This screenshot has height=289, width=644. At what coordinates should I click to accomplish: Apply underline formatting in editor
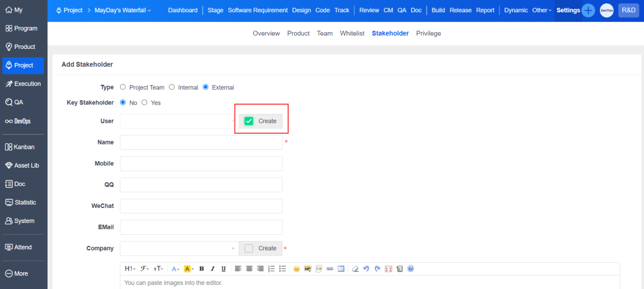(223, 269)
